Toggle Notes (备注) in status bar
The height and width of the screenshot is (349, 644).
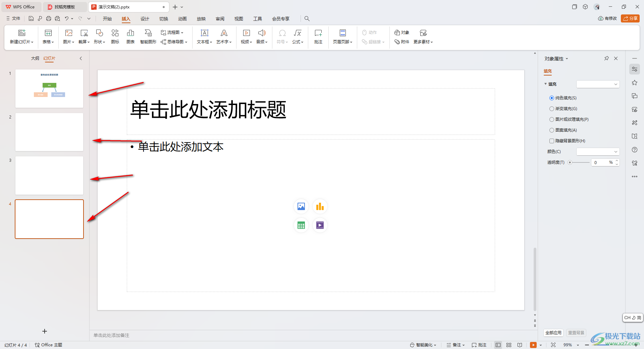pyautogui.click(x=455, y=345)
